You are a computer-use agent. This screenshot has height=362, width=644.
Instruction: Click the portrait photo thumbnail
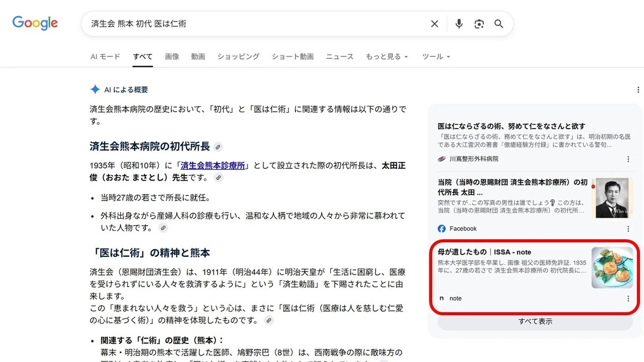point(612,198)
